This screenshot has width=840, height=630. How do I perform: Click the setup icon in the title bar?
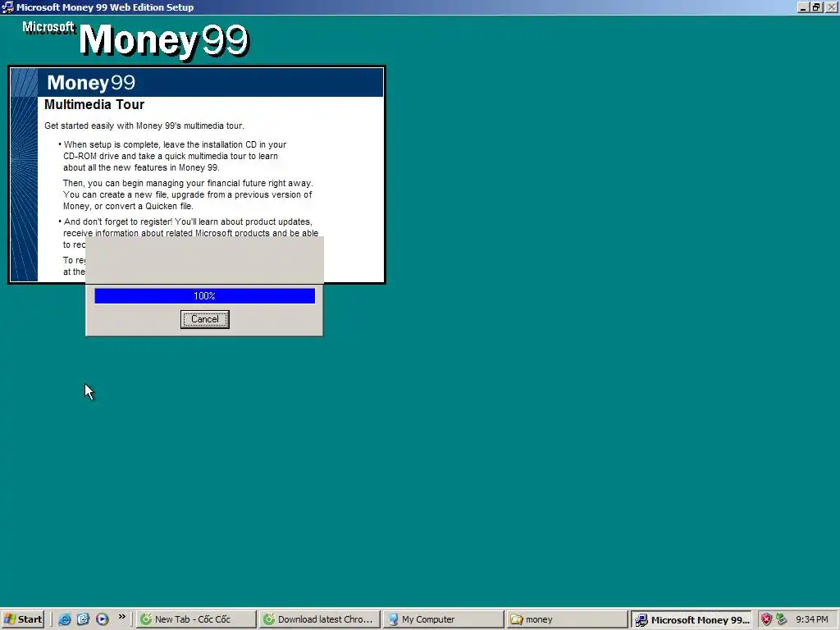point(7,7)
